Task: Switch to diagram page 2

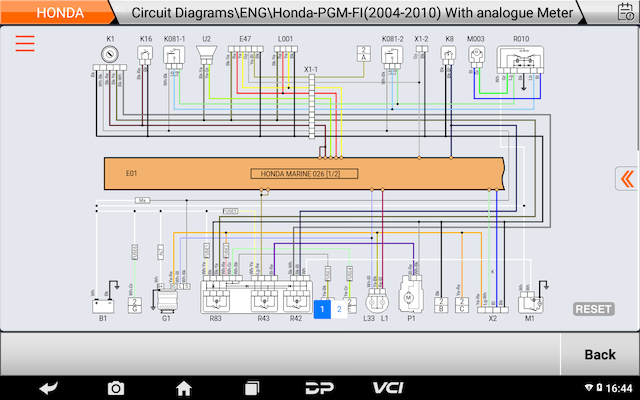Action: (x=339, y=309)
